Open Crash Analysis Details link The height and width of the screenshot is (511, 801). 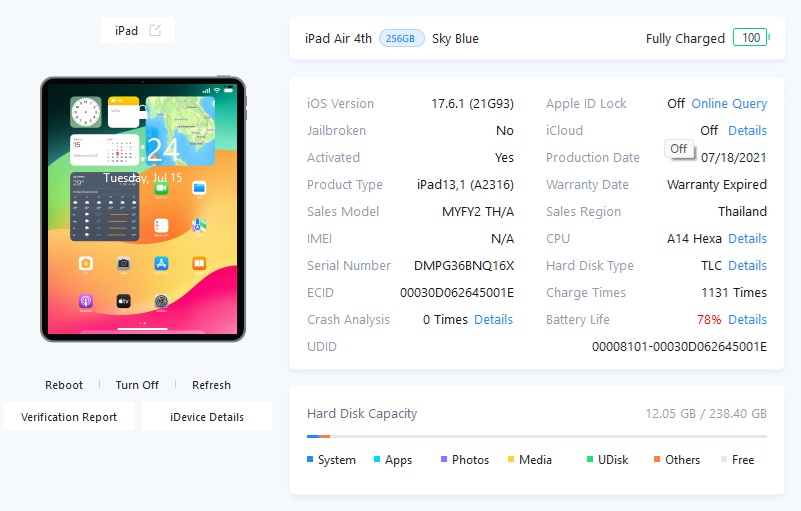click(493, 320)
